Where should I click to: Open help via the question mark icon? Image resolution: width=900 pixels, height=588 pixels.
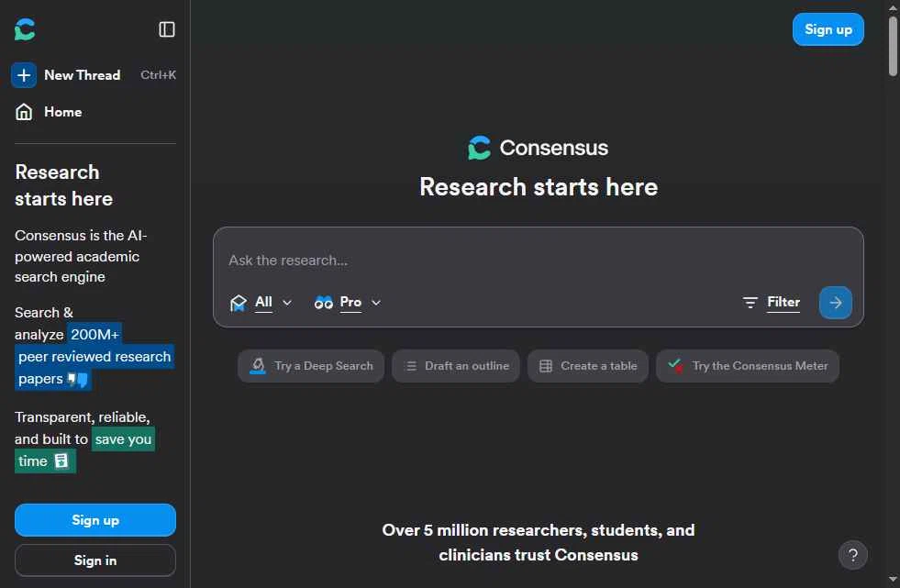pyautogui.click(x=853, y=555)
